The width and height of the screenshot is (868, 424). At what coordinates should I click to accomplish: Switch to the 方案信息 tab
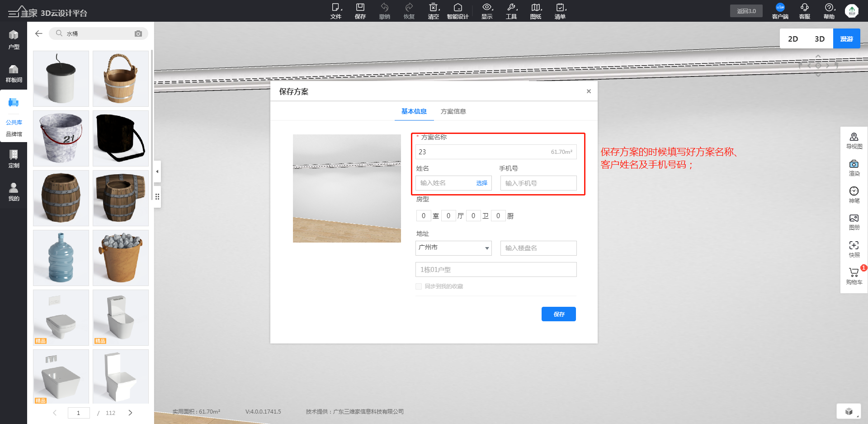click(x=453, y=111)
